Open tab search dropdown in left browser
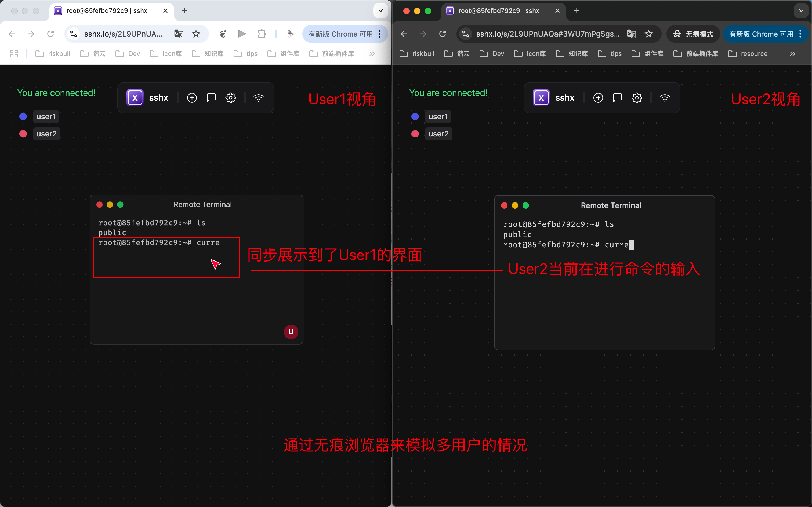Image resolution: width=812 pixels, height=507 pixels. click(380, 11)
